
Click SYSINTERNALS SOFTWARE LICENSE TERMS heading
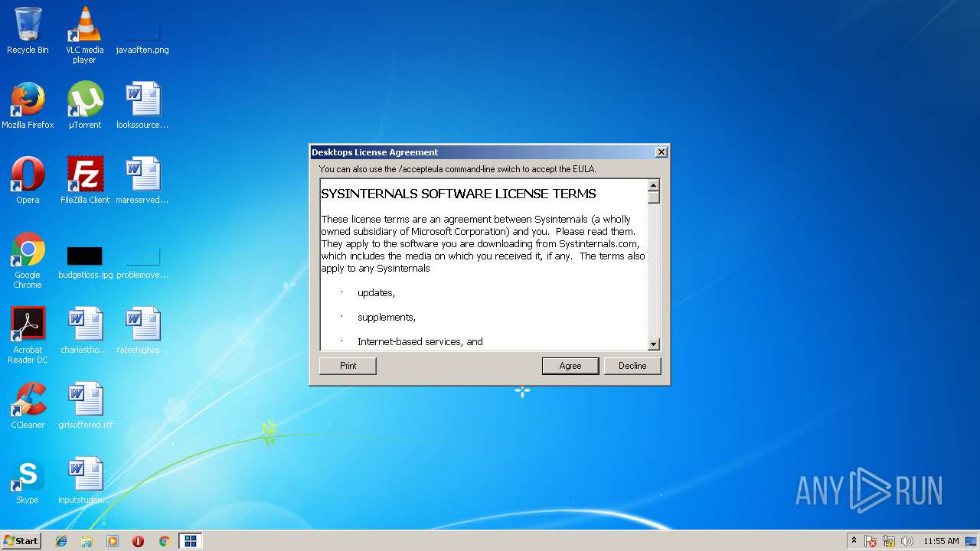[459, 194]
